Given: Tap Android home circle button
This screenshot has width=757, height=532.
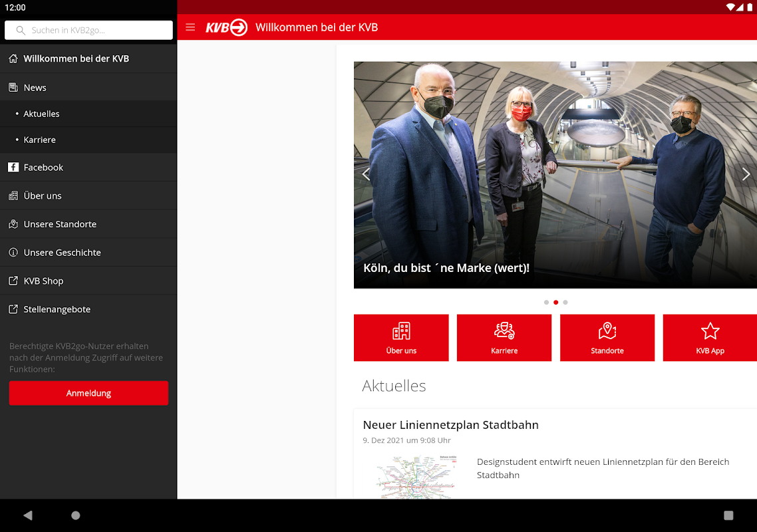Looking at the screenshot, I should point(76,515).
